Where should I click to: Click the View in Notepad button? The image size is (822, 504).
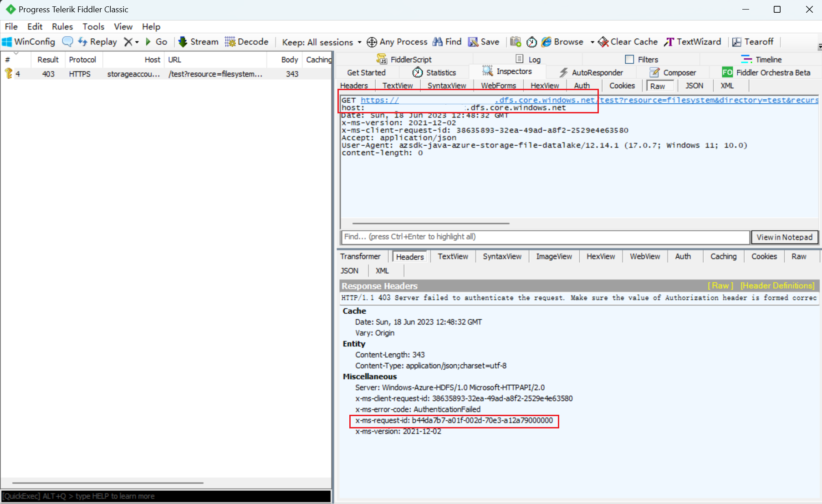[784, 237]
